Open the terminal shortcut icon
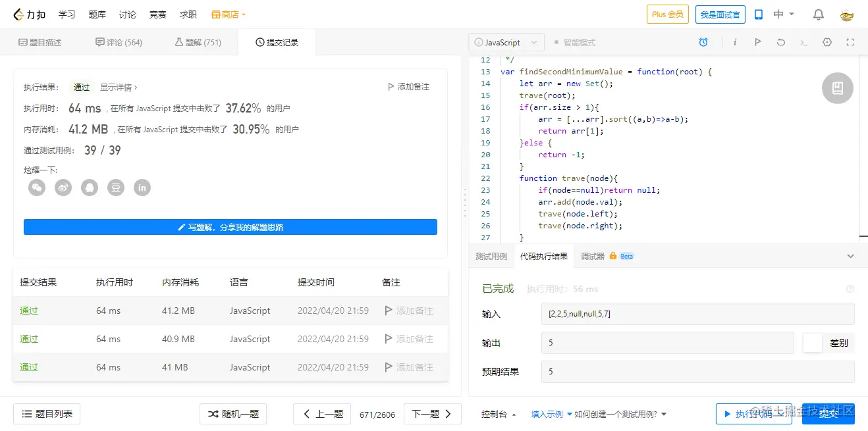This screenshot has width=868, height=431. (x=803, y=42)
